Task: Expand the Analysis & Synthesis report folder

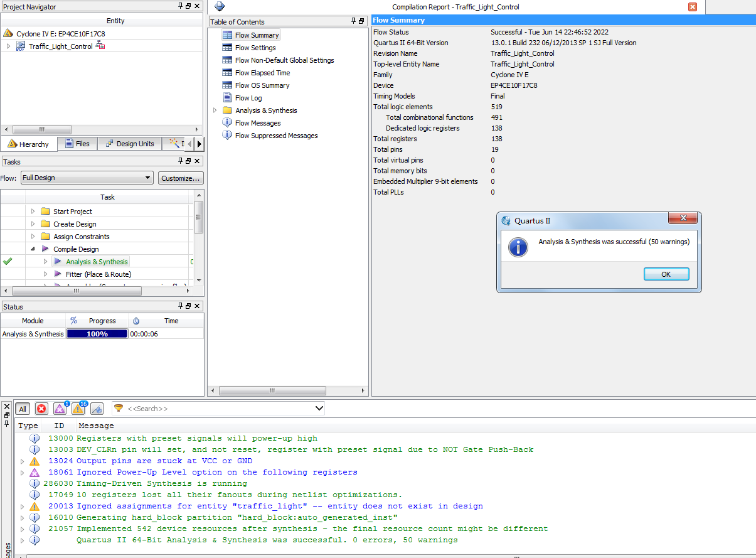Action: 215,110
